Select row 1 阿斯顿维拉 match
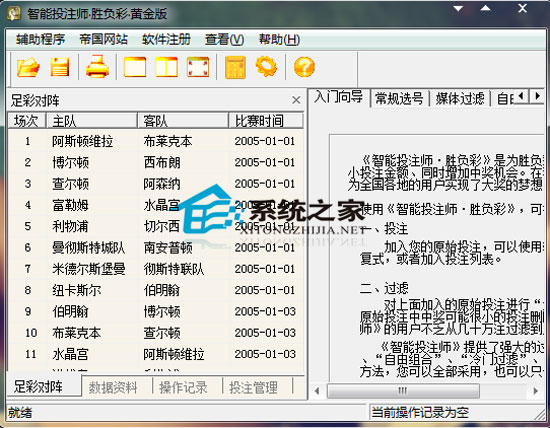Screen dimensions: 550x428 point(156,141)
